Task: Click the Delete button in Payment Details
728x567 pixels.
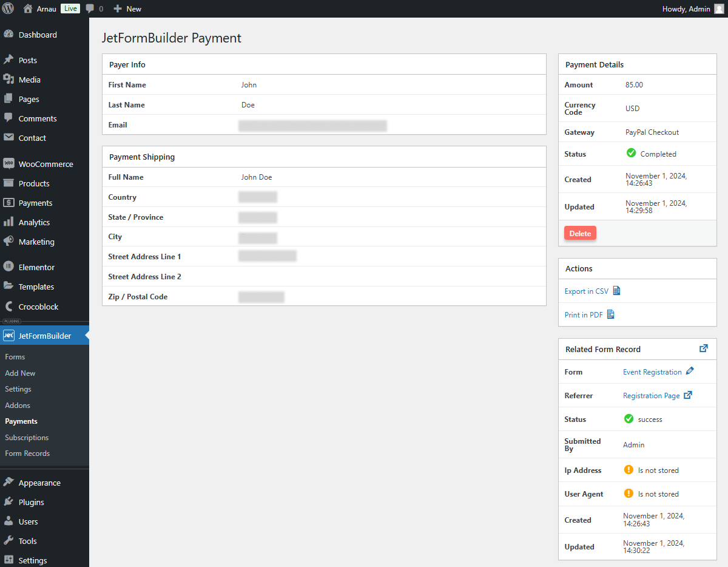Action: tap(580, 233)
